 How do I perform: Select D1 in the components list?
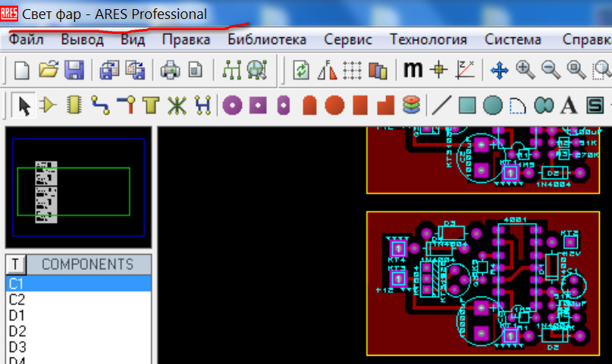[x=78, y=315]
